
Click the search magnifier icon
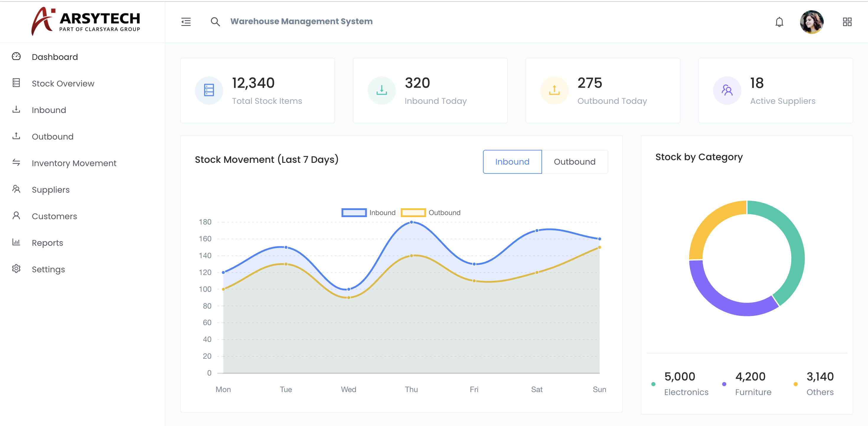215,22
